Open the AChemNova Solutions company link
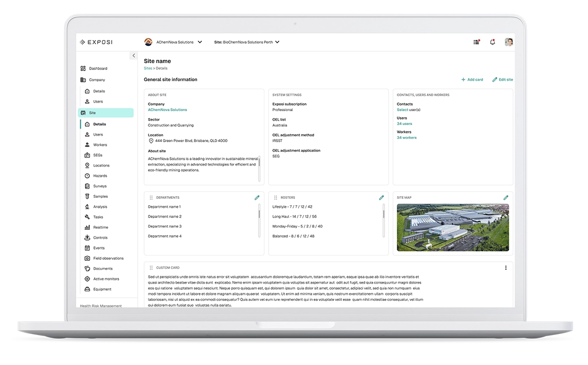 [x=167, y=110]
